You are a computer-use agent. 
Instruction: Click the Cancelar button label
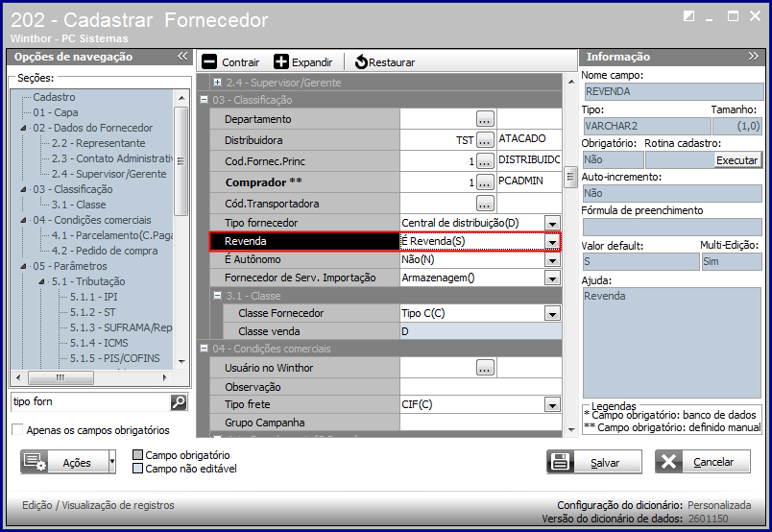tap(713, 462)
